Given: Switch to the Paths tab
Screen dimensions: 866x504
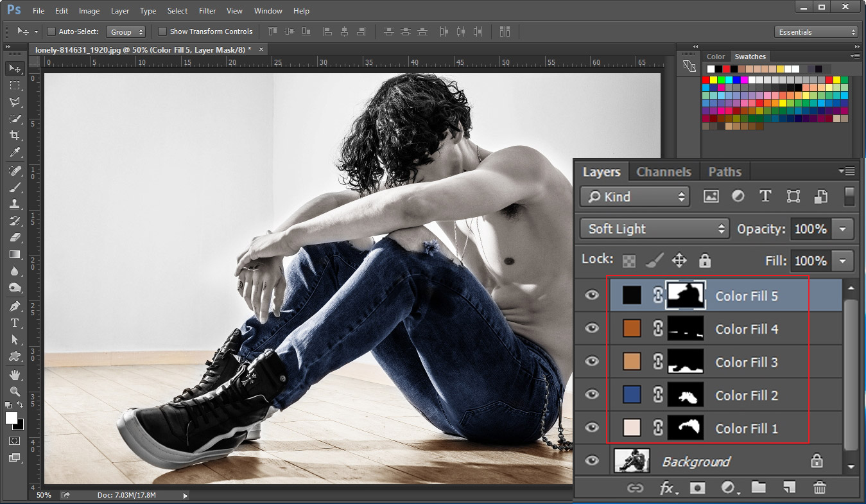Looking at the screenshot, I should coord(725,171).
